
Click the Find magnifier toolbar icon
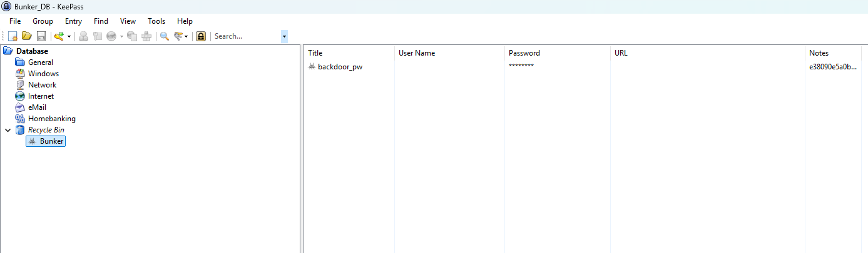click(x=165, y=36)
